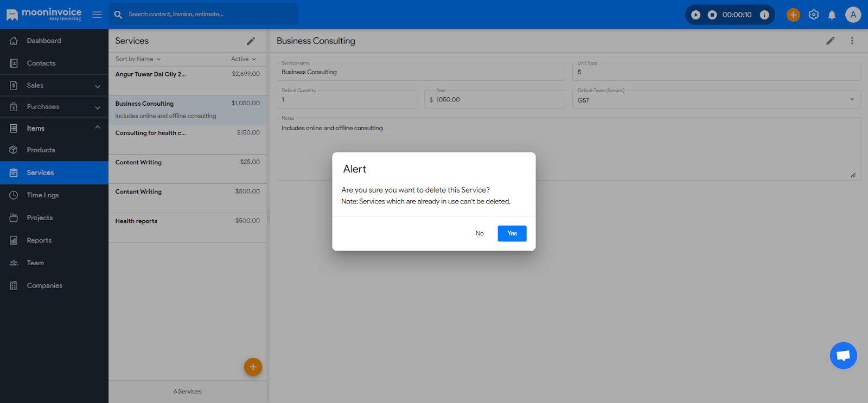868x403 pixels.
Task: Select the Angur Tuwar Dal Oily service
Action: tap(188, 81)
